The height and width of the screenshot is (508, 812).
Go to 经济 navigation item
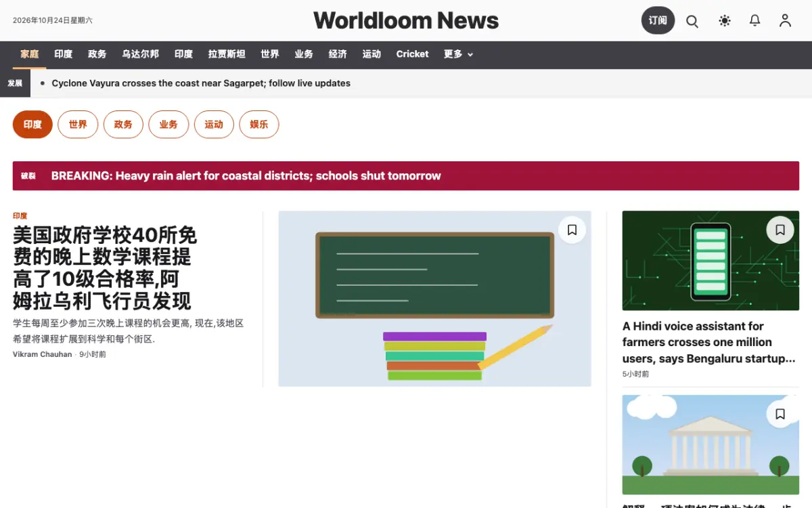point(338,54)
